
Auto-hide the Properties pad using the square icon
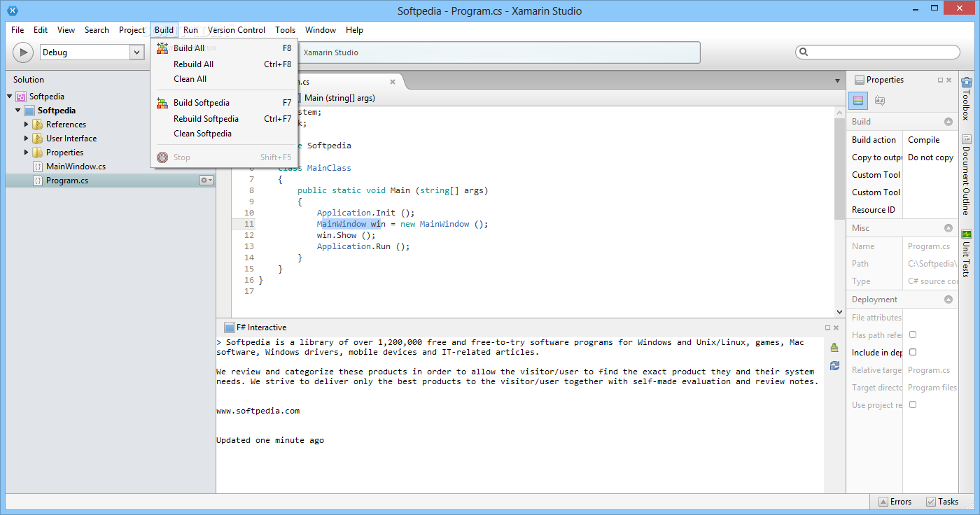coord(940,80)
